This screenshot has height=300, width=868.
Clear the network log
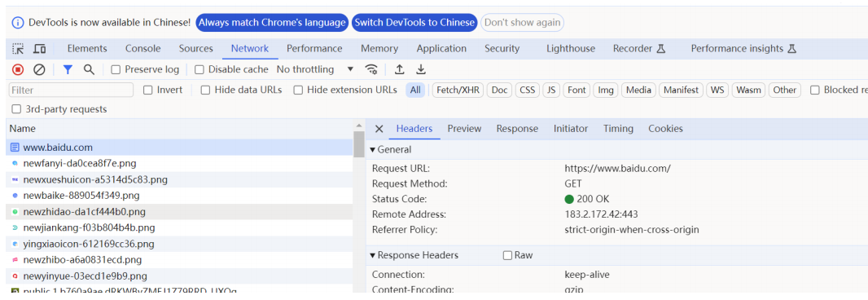[x=39, y=69]
